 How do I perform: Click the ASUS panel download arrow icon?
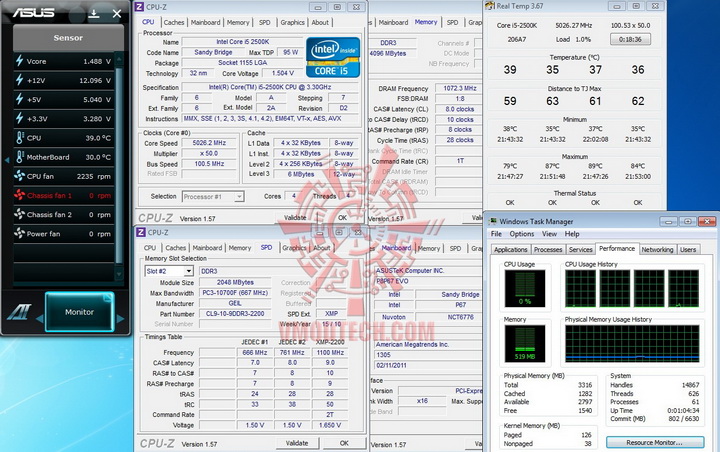(x=94, y=14)
